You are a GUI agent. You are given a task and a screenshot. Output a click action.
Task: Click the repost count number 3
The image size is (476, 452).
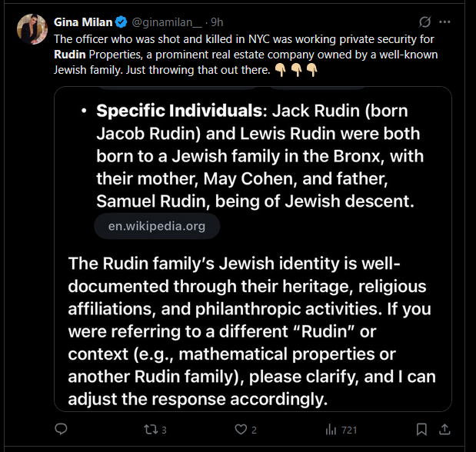[x=164, y=430]
